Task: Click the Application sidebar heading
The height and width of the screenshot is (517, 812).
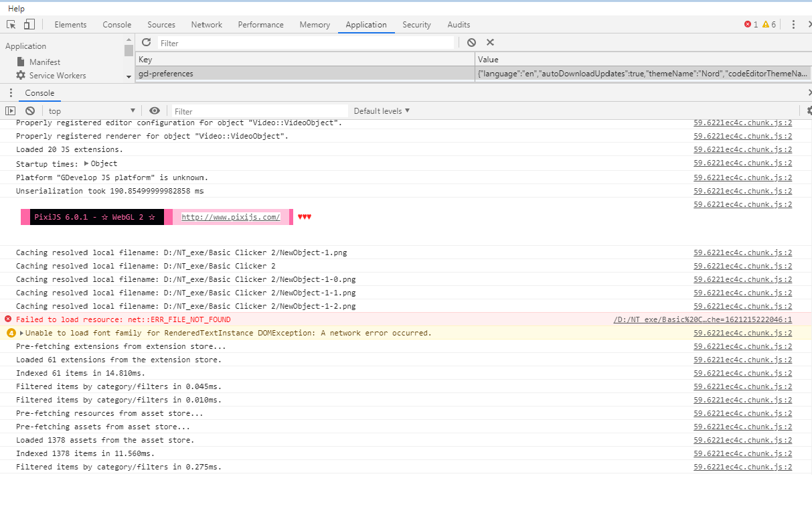Action: [x=26, y=46]
